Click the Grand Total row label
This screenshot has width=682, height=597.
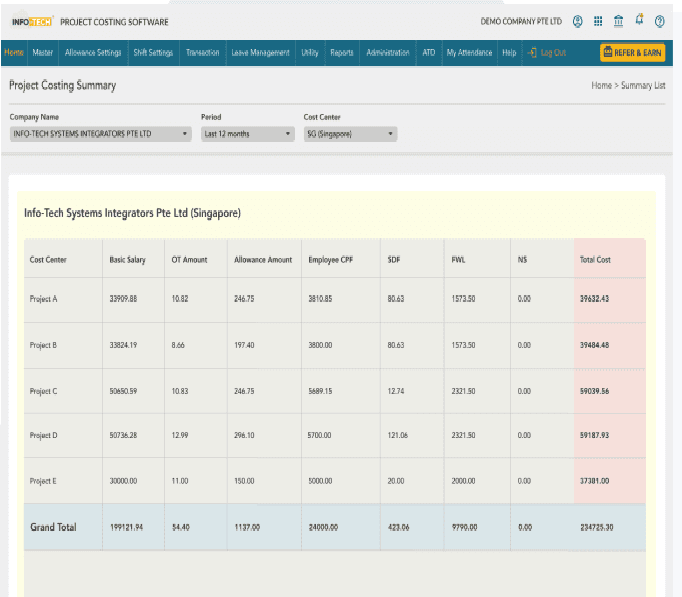tap(53, 527)
